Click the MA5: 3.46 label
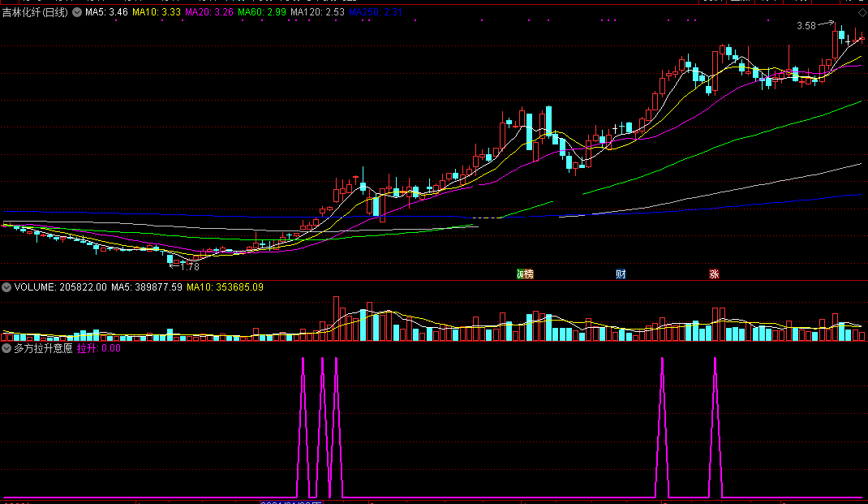Viewport: 868px width, 504px height. point(106,12)
